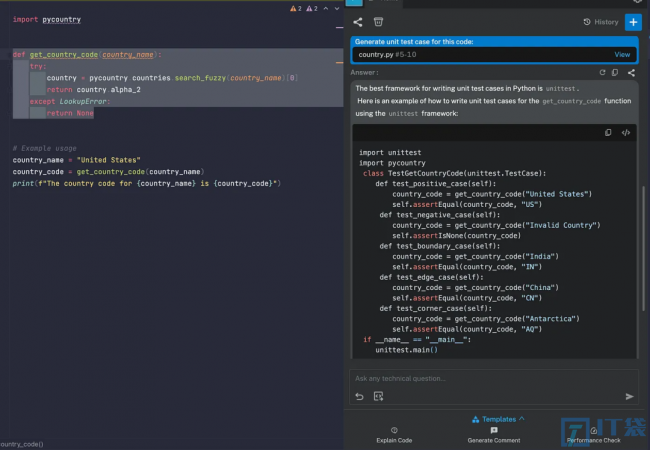This screenshot has height=450, width=650.
Task: Click 'country.py #5-10' file reference
Action: tap(387, 54)
